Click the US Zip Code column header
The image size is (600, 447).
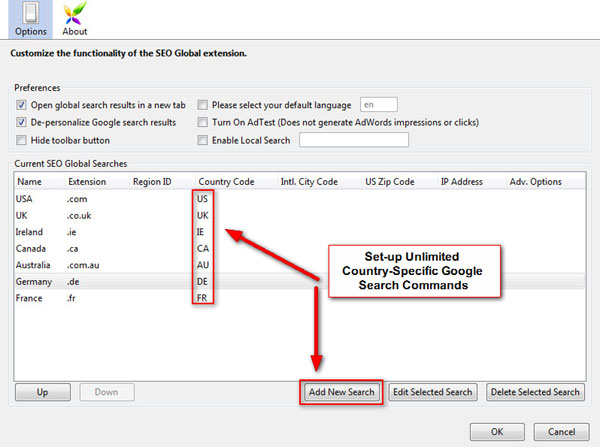click(399, 181)
